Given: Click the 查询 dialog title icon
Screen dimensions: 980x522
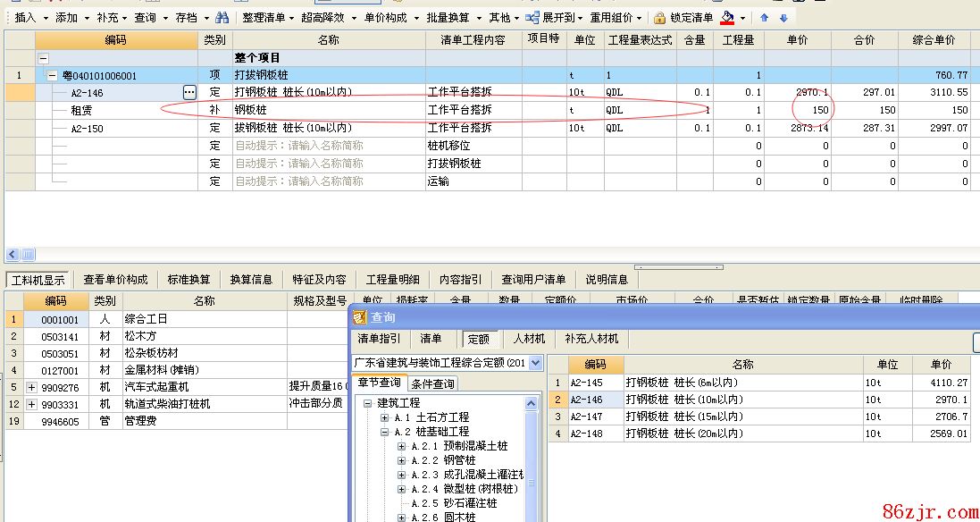Looking at the screenshot, I should [359, 317].
